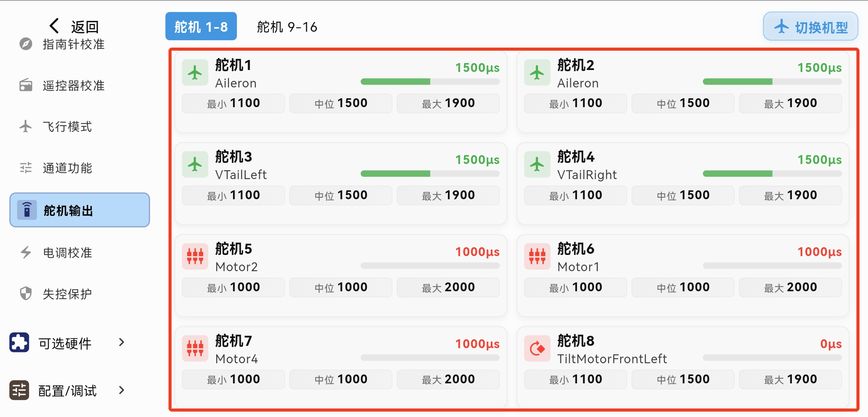Click the 舵机6 最大 2000 field

pos(790,287)
